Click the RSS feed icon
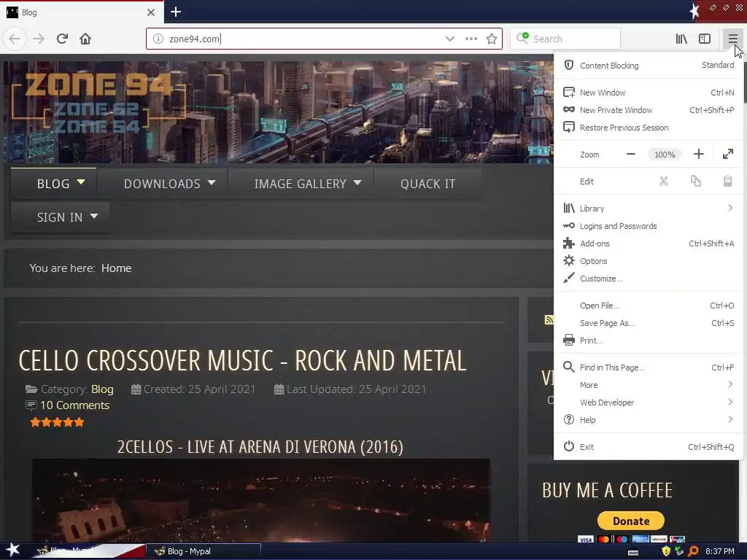 pos(549,319)
